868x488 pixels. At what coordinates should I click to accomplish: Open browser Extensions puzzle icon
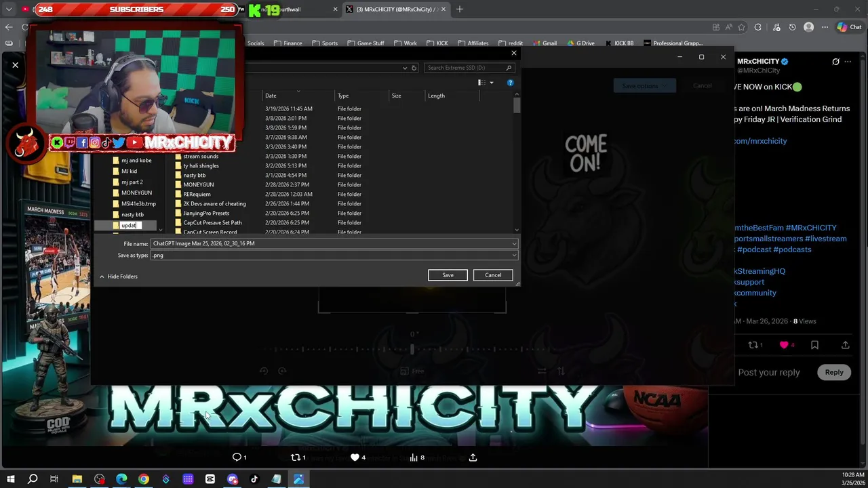(757, 27)
